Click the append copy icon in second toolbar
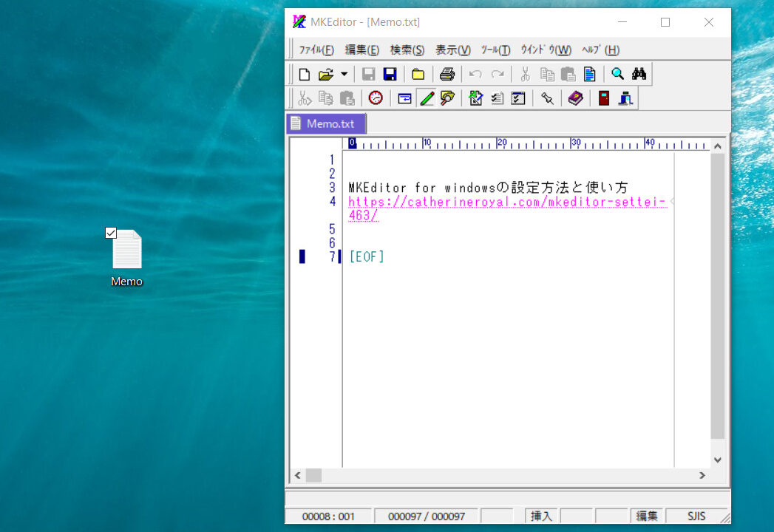The image size is (774, 532). pyautogui.click(x=326, y=98)
